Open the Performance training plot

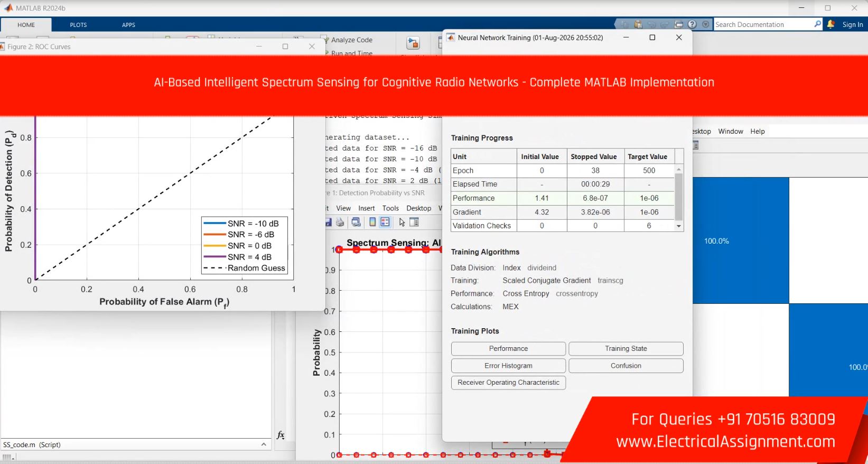point(508,349)
